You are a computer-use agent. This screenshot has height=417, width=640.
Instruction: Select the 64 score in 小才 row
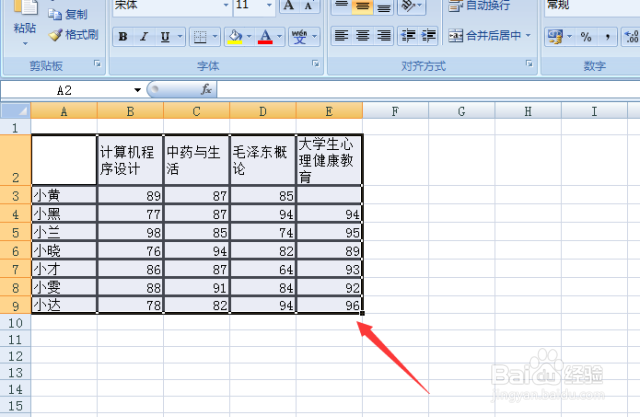pyautogui.click(x=263, y=269)
